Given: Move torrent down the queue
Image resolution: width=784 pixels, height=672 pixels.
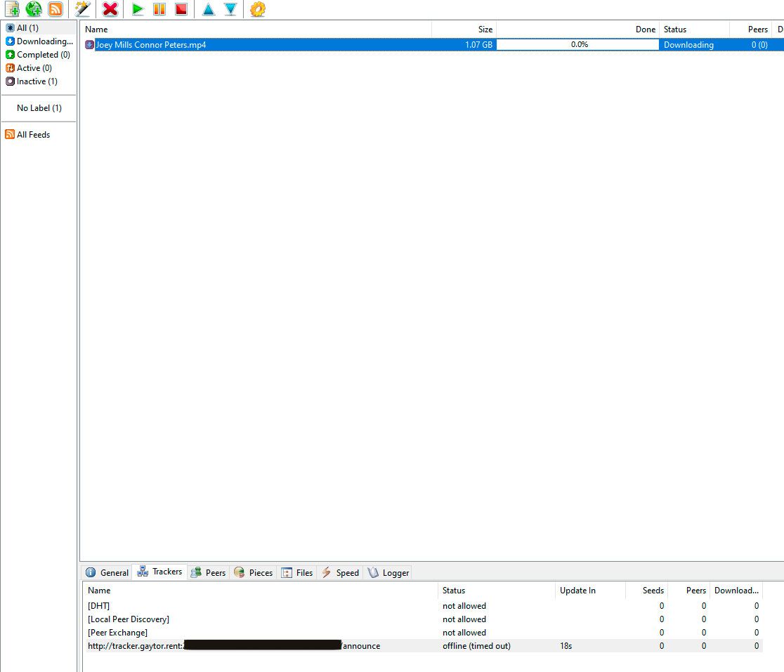Looking at the screenshot, I should (230, 9).
